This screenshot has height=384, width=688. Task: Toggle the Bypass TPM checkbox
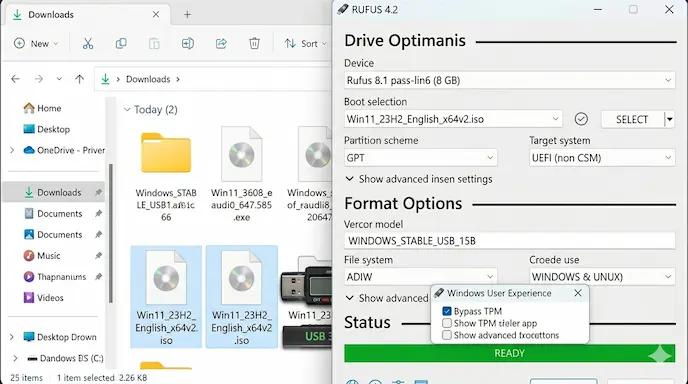point(447,311)
